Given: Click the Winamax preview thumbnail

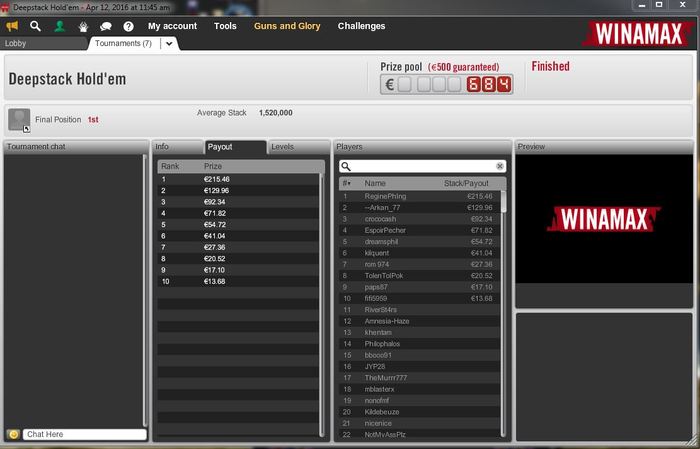Looking at the screenshot, I should (x=604, y=219).
